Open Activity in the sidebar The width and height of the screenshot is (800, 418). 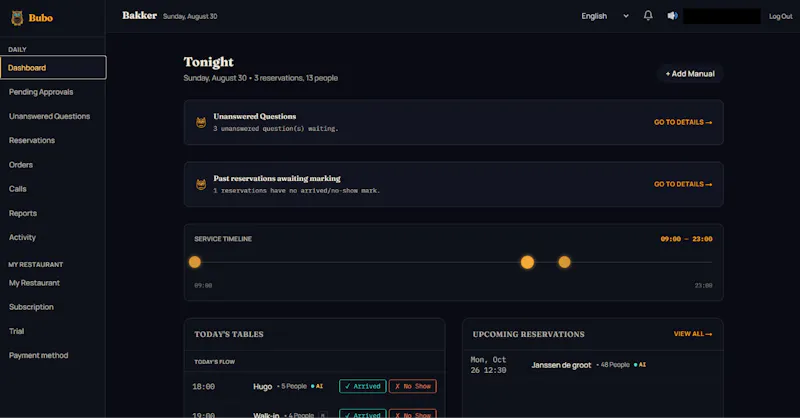[x=22, y=237]
